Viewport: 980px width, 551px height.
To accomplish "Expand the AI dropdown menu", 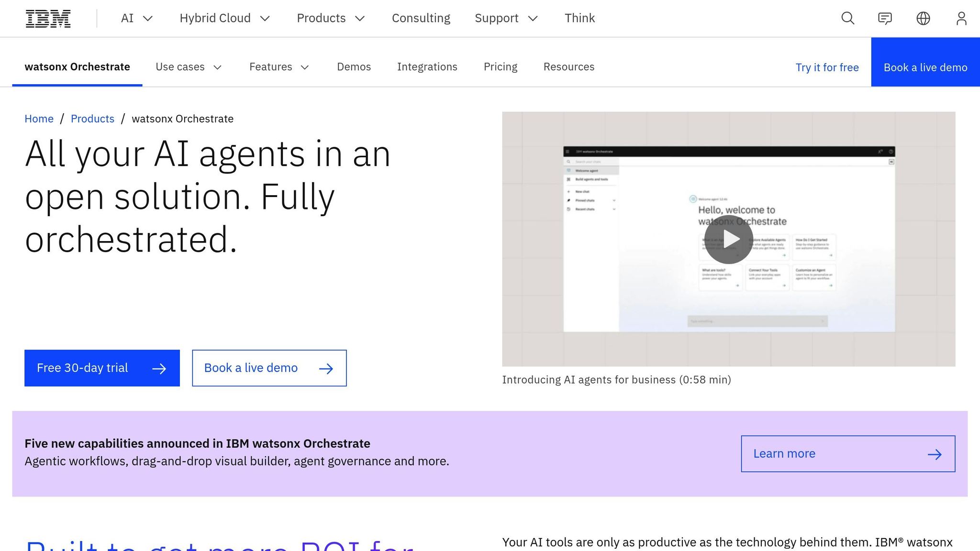I will coord(135,18).
